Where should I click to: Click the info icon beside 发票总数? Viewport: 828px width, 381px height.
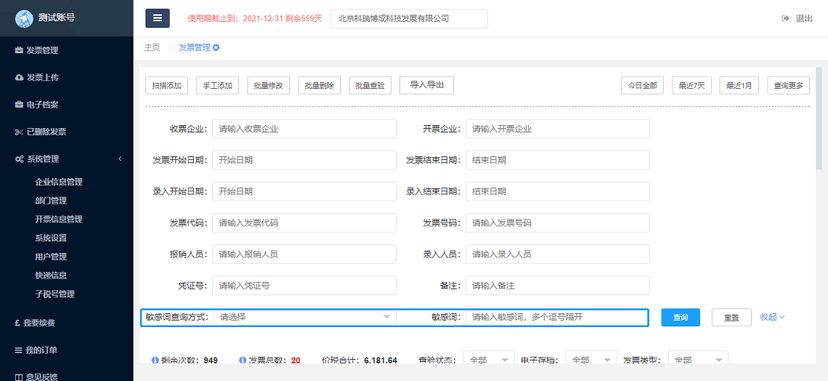click(x=242, y=360)
